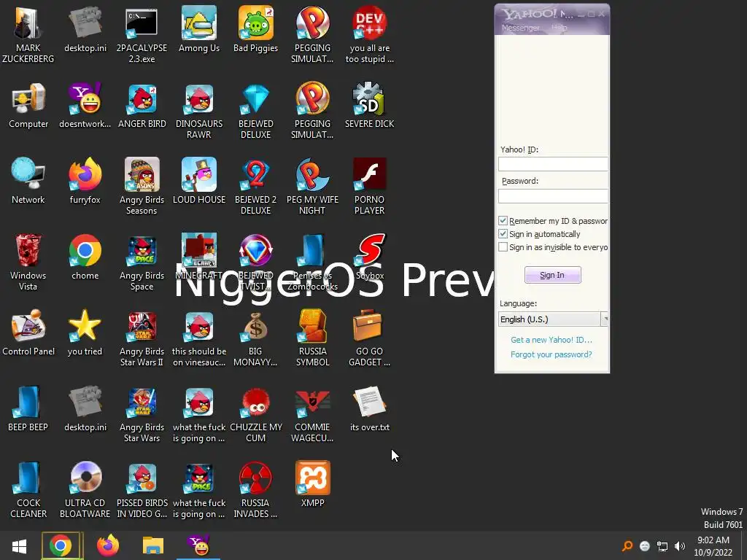The image size is (747, 560).
Task: Select the RUSSIA INVADES radiation icon
Action: [x=256, y=489]
